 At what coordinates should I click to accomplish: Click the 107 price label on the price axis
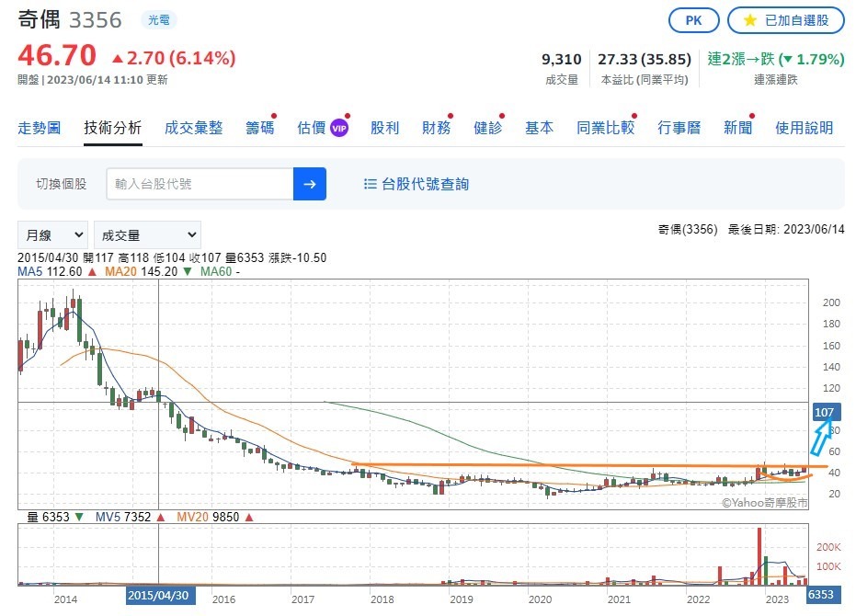click(x=823, y=412)
